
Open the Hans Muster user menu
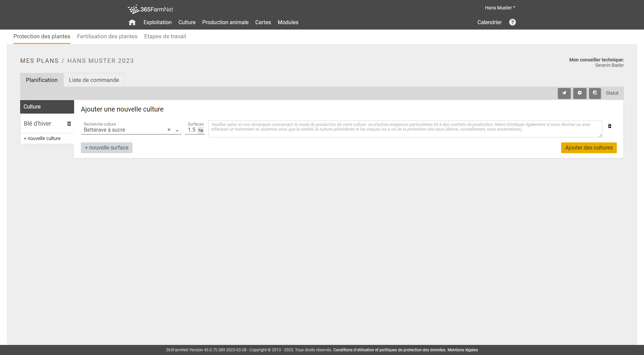[x=500, y=8]
